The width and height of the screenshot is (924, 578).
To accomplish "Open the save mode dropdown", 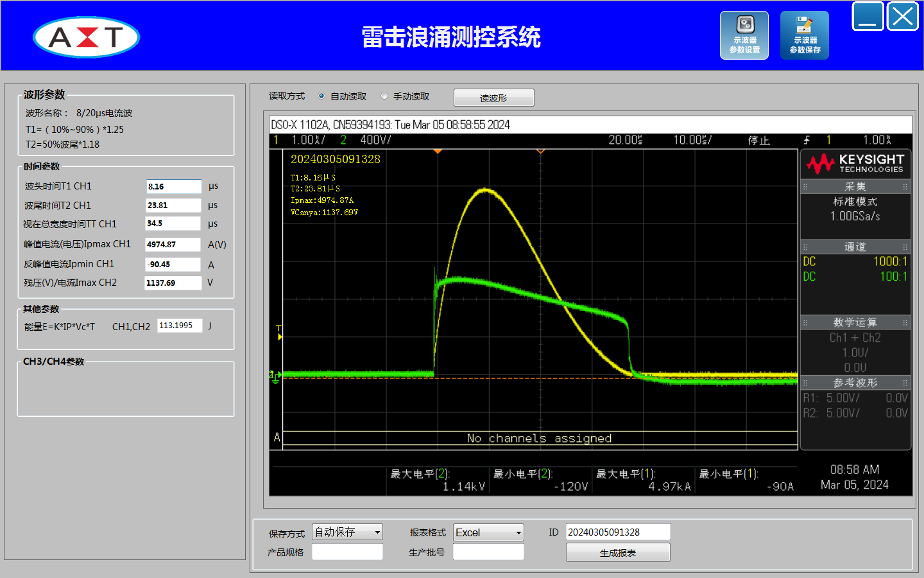I will coord(347,532).
